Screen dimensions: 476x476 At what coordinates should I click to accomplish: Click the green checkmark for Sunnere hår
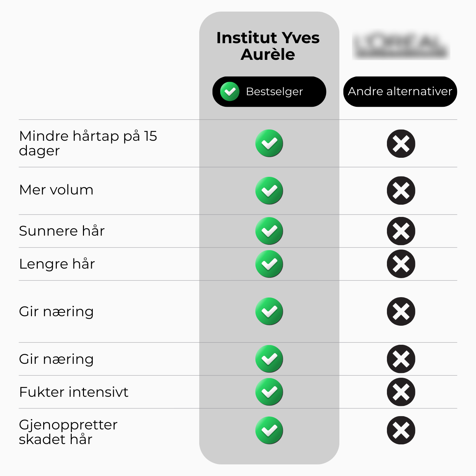[x=269, y=231]
